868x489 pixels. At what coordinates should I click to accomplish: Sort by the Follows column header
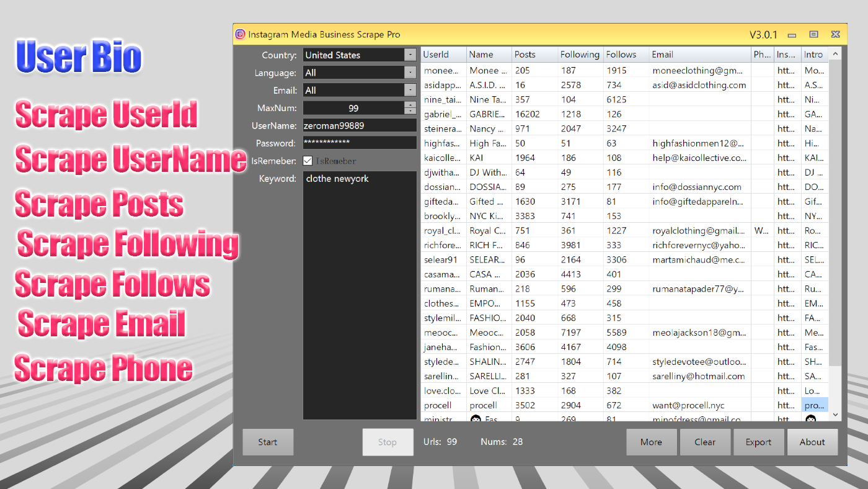tap(626, 55)
